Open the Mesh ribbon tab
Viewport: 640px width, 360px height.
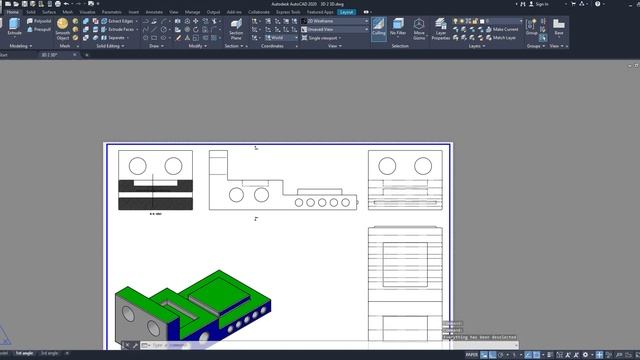click(x=67, y=12)
